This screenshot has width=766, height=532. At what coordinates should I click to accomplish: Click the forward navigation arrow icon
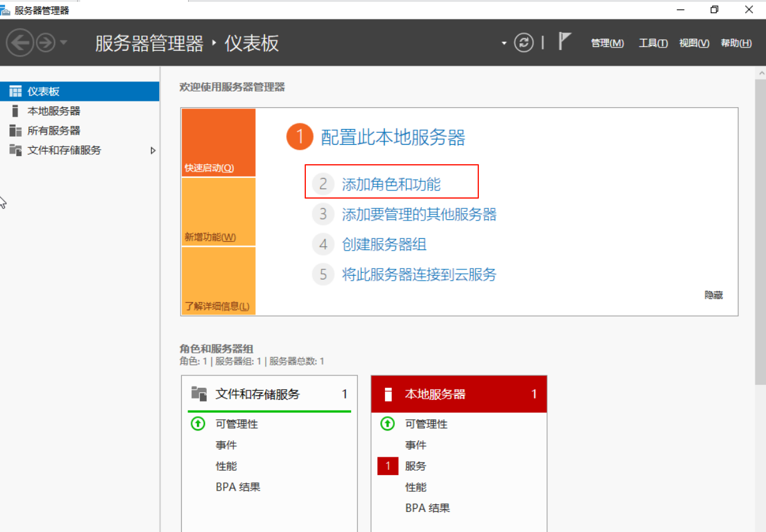point(46,43)
